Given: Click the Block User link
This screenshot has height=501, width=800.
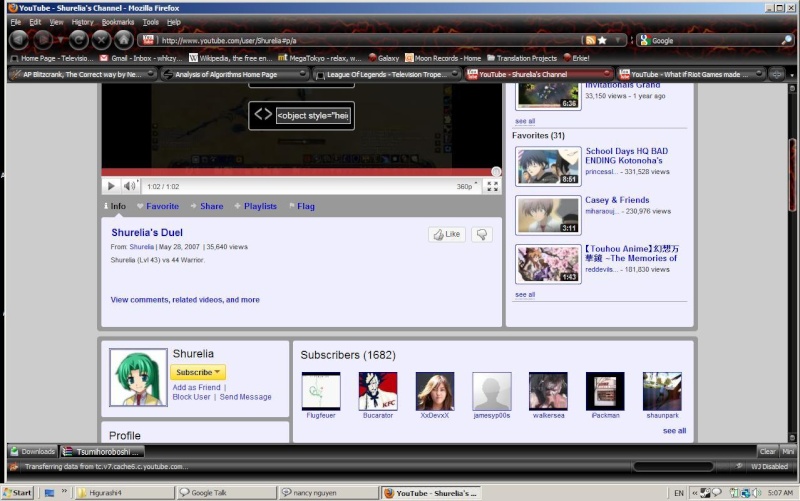Looking at the screenshot, I should click(x=191, y=397).
